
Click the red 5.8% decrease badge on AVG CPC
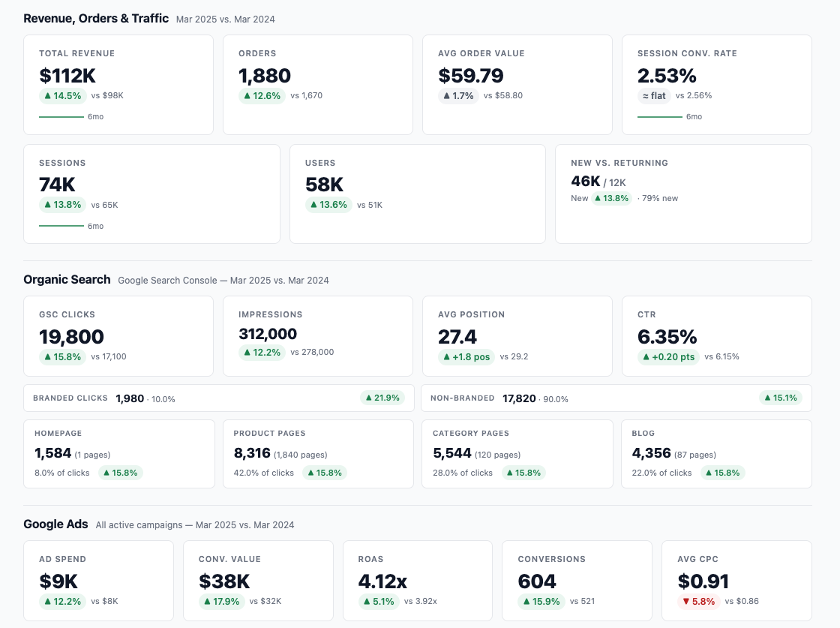tap(699, 601)
